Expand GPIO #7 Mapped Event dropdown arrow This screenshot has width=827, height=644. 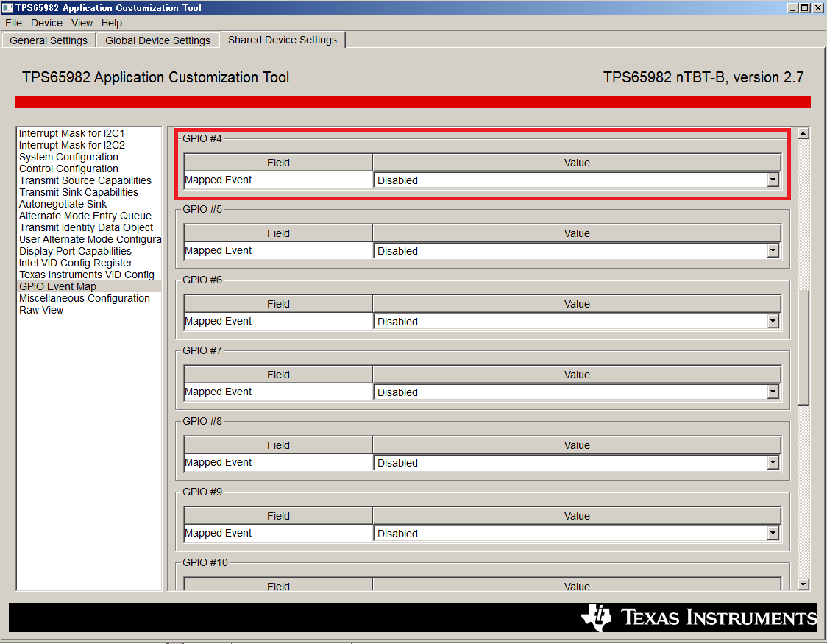(x=773, y=392)
